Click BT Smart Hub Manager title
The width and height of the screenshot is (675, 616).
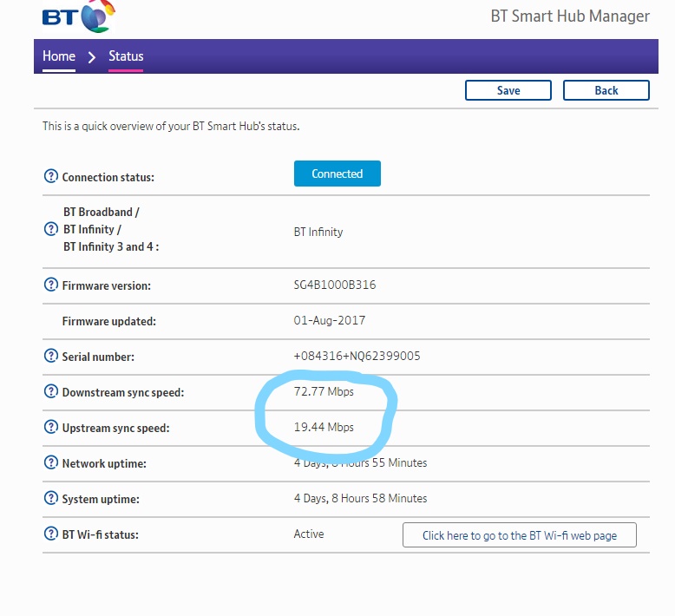coord(570,16)
